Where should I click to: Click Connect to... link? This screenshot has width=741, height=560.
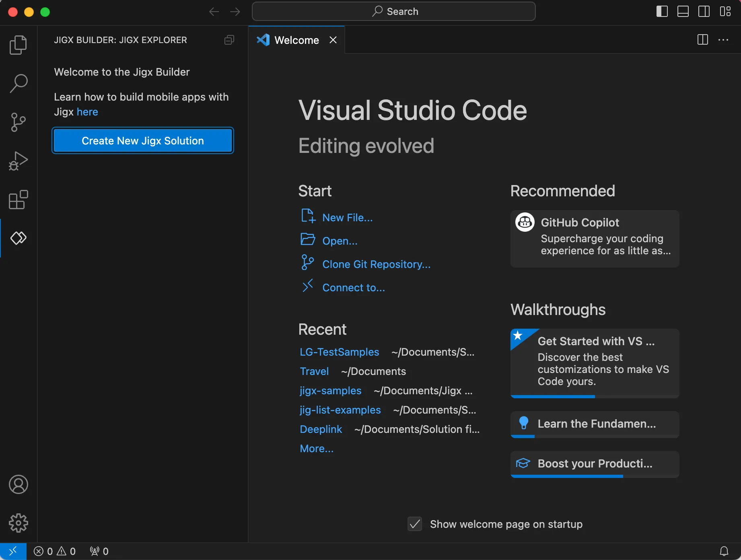click(354, 288)
